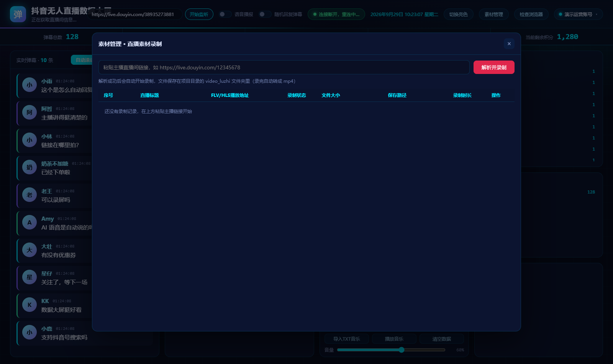Click the 文件大小 column header

331,95
